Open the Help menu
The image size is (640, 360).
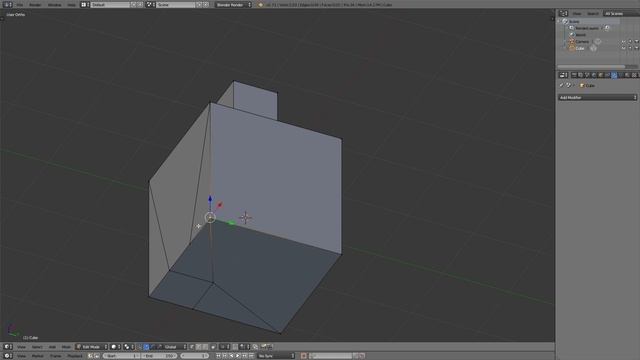click(x=71, y=5)
